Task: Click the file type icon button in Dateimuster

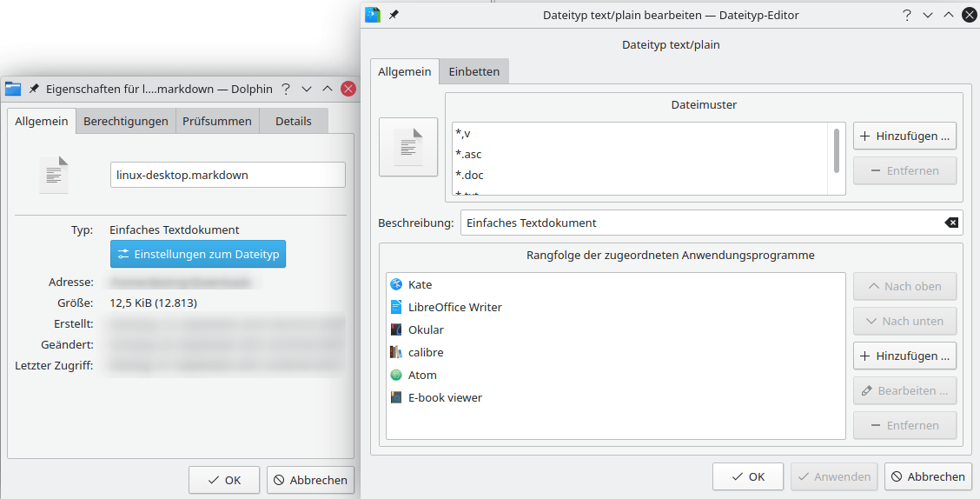Action: point(408,147)
